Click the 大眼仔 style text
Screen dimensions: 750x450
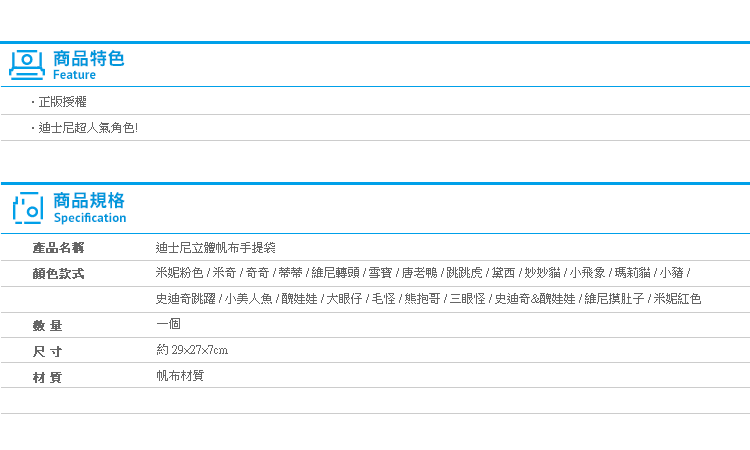coord(344,299)
